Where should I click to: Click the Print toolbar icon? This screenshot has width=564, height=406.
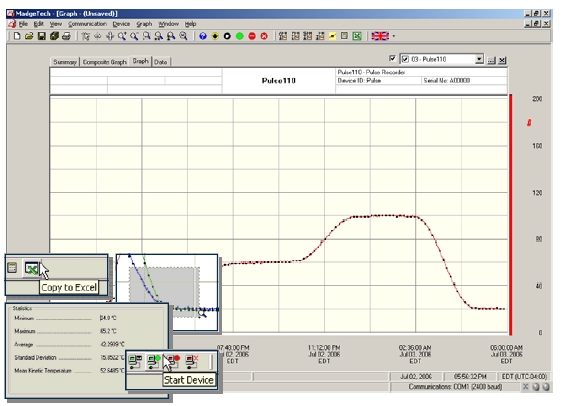(x=67, y=36)
